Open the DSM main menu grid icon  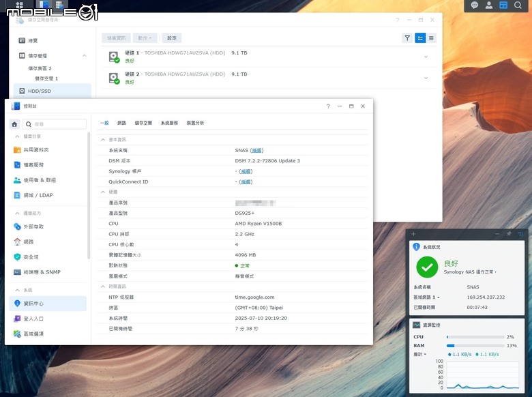tap(19, 5)
